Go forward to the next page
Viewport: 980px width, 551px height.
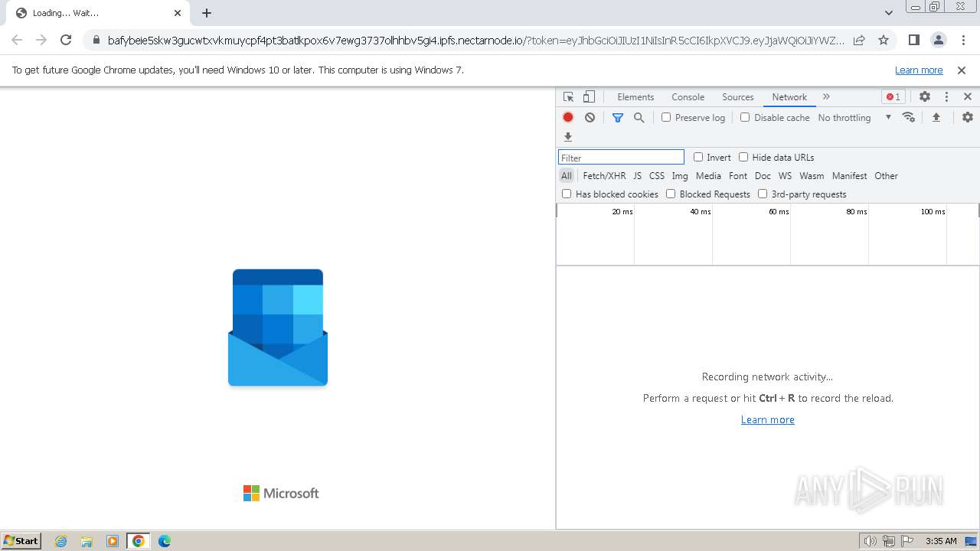[x=41, y=40]
